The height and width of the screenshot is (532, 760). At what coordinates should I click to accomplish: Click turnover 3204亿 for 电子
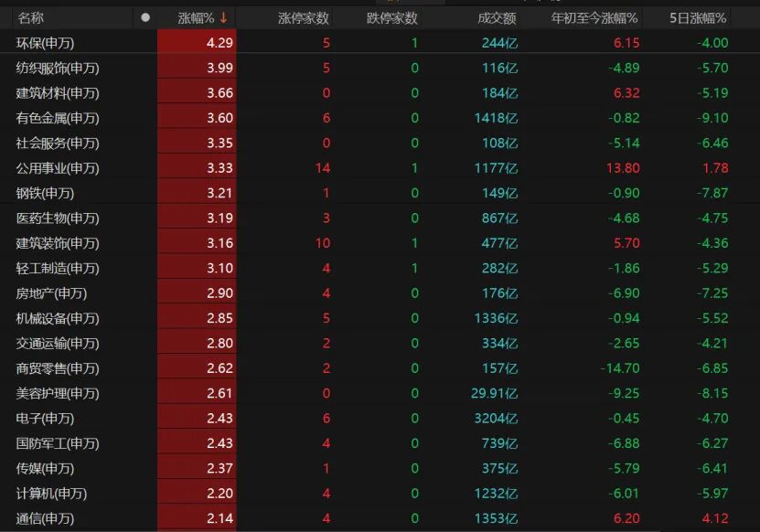click(x=496, y=419)
